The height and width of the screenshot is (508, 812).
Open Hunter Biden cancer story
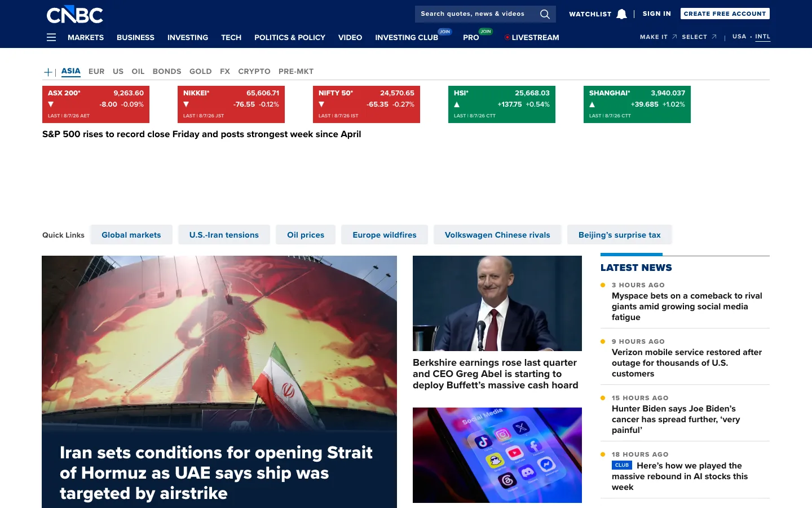(676, 419)
